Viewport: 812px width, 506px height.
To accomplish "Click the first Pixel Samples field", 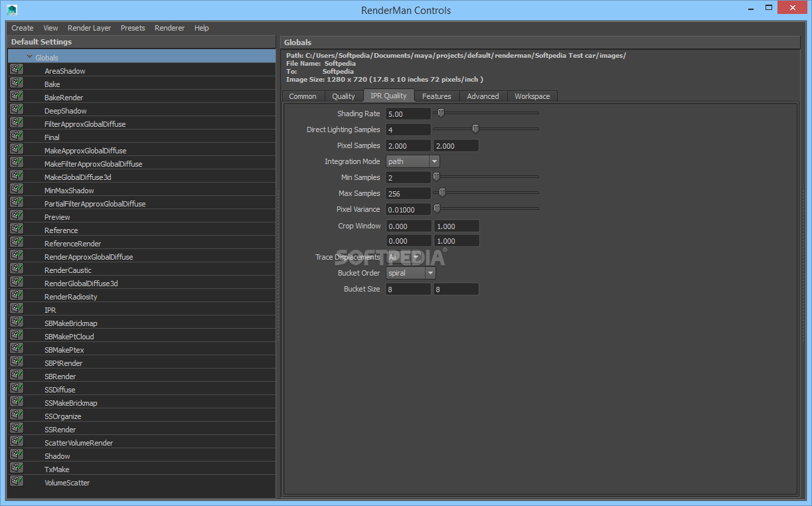I will tap(408, 145).
